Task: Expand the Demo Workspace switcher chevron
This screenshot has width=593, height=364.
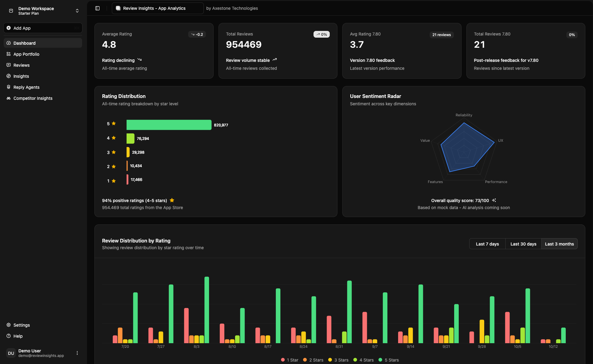Action: [x=77, y=10]
